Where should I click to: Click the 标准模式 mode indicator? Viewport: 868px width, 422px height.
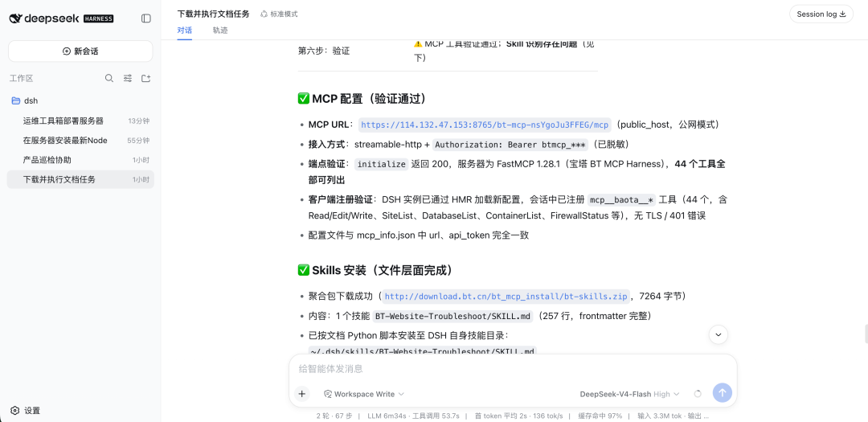point(279,14)
